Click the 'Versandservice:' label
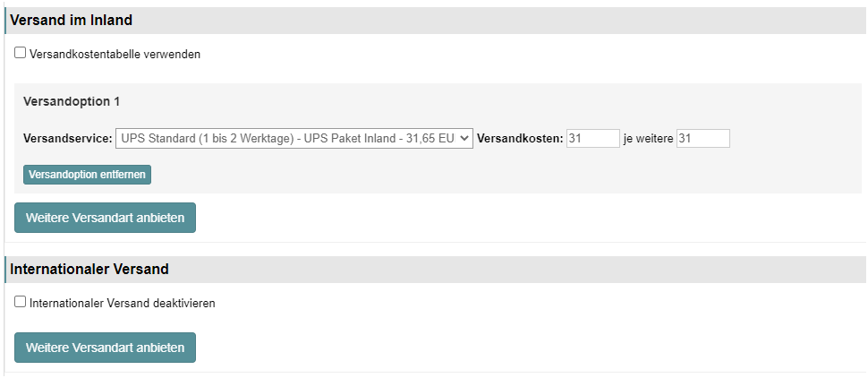This screenshot has height=378, width=868. [x=67, y=139]
